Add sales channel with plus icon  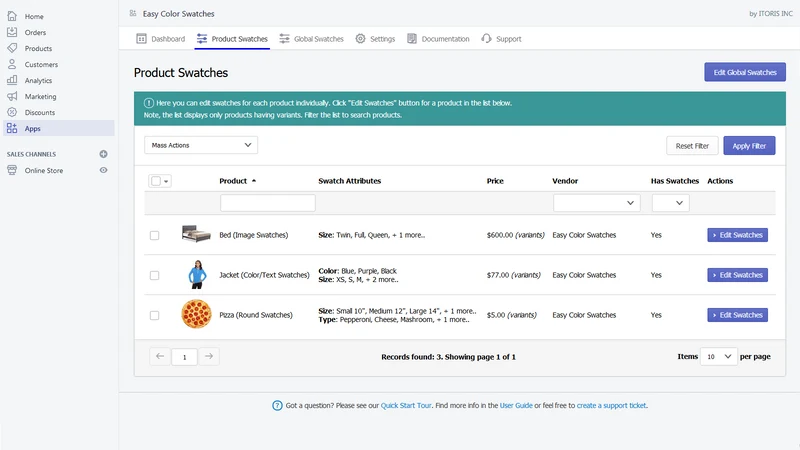pos(104,154)
